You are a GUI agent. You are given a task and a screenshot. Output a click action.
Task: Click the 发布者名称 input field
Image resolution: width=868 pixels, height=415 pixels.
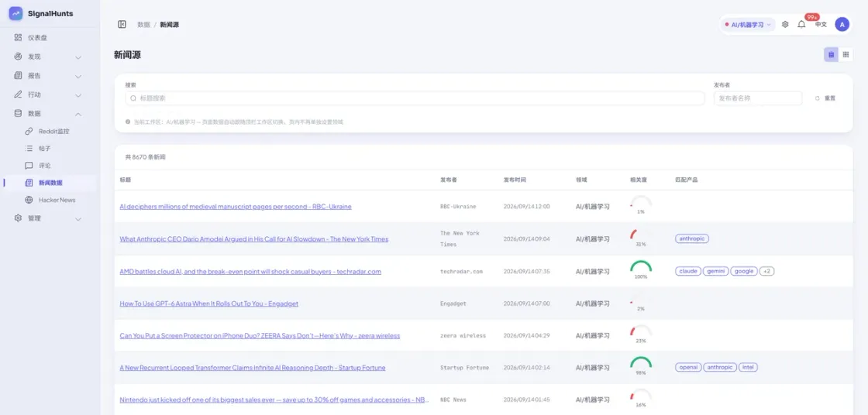(758, 98)
